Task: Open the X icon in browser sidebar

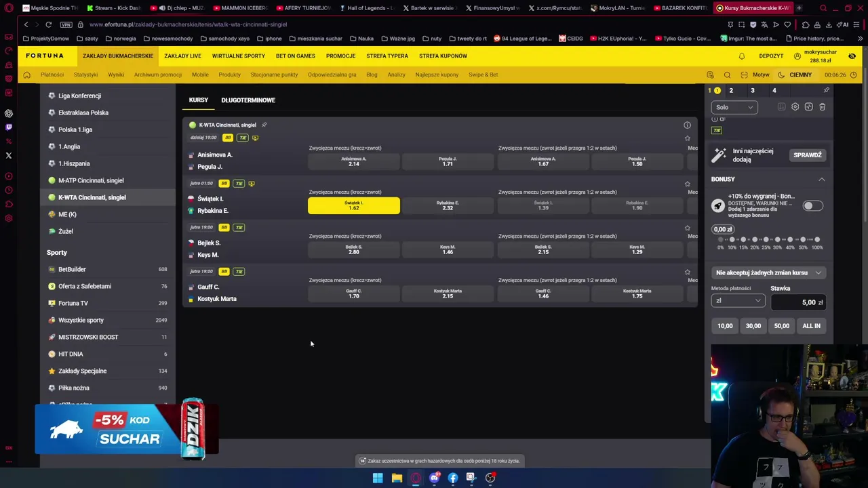Action: pyautogui.click(x=9, y=155)
